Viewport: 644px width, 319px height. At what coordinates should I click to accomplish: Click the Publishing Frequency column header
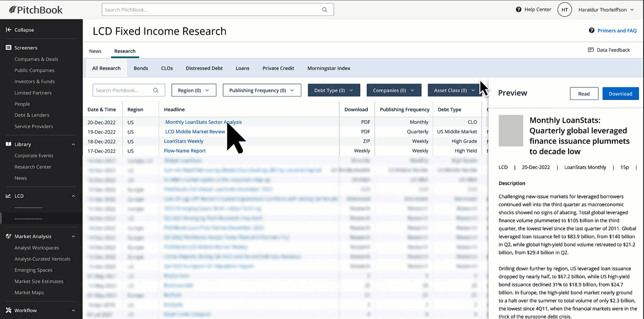(x=405, y=109)
